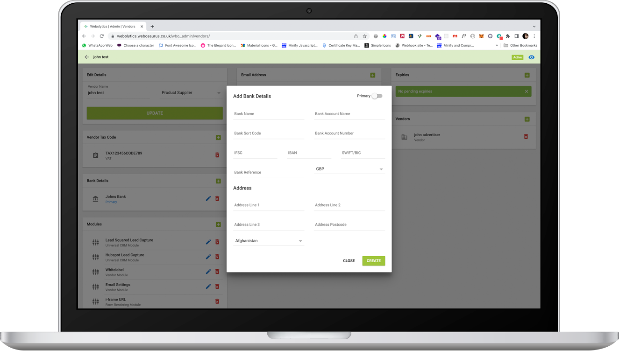This screenshot has width=619, height=364.
Task: Delete the Whitelabel module
Action: 217,272
